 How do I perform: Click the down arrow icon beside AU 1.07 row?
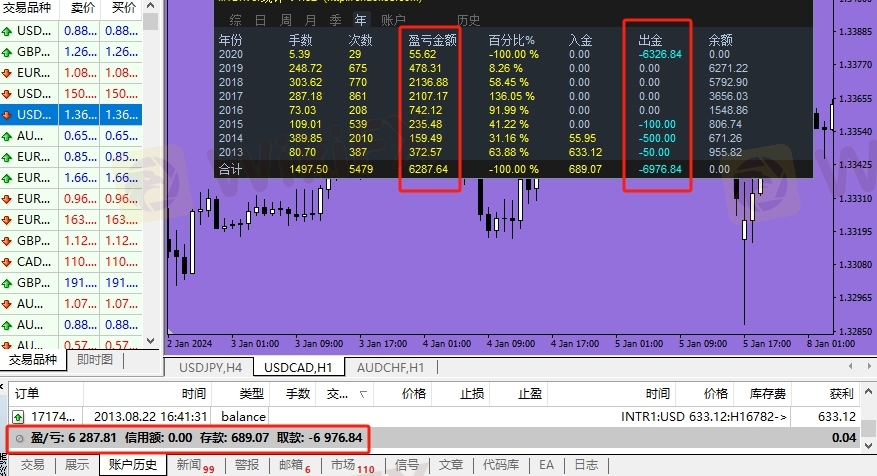point(7,304)
